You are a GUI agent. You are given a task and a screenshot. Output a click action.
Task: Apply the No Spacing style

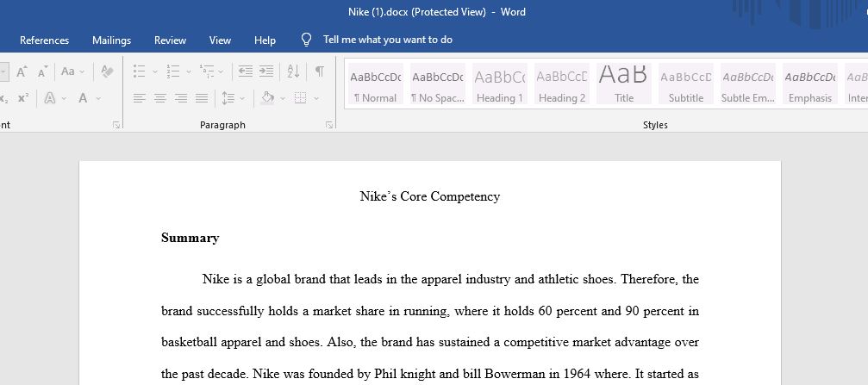click(x=438, y=84)
